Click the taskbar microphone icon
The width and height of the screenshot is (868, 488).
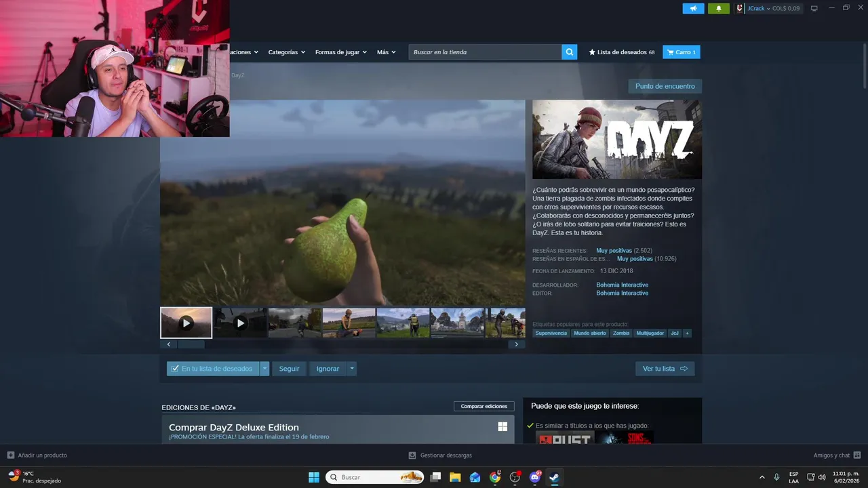click(x=776, y=477)
